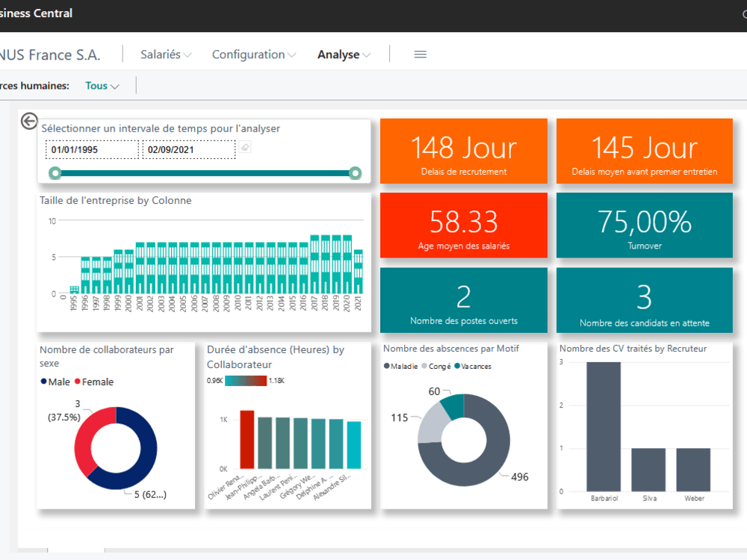Screen dimensions: 747x560
Task: Click the Barbariol bar in CV chart
Action: tap(604, 426)
